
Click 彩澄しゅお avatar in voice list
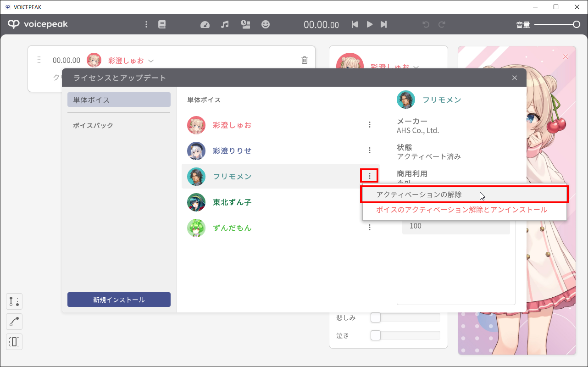[196, 125]
